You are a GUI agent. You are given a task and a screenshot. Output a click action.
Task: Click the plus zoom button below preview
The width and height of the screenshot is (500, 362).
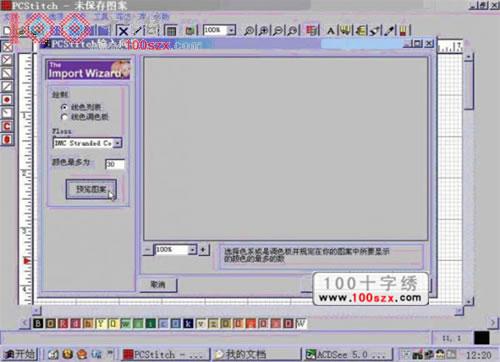203,250
